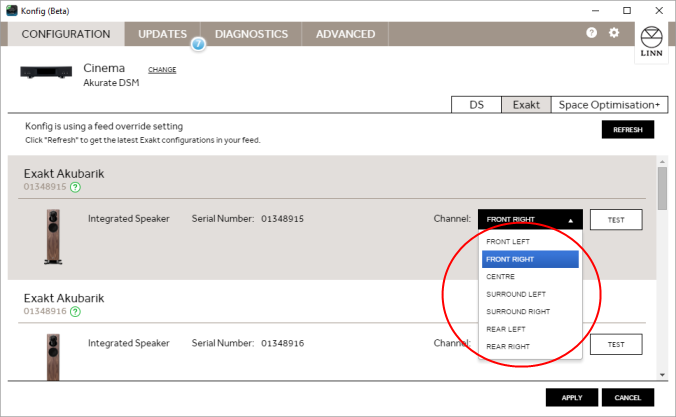Image resolution: width=676 pixels, height=417 pixels.
Task: Click the Refresh button
Action: [628, 129]
